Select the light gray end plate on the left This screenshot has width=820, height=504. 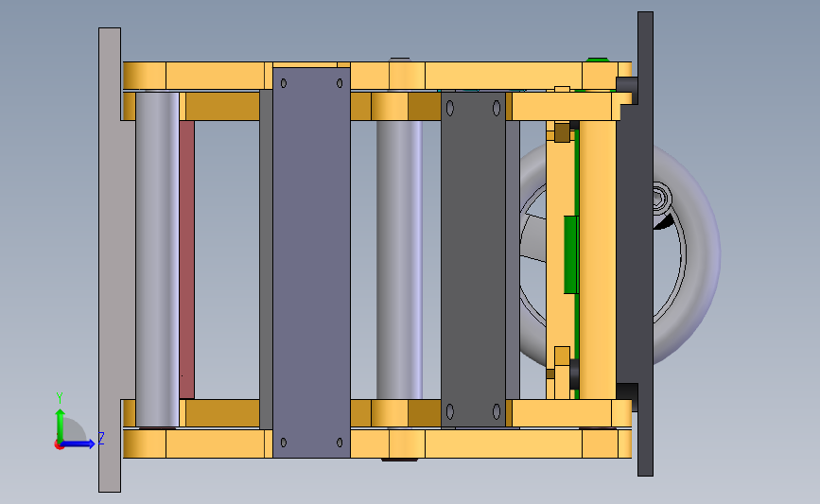pos(110,260)
